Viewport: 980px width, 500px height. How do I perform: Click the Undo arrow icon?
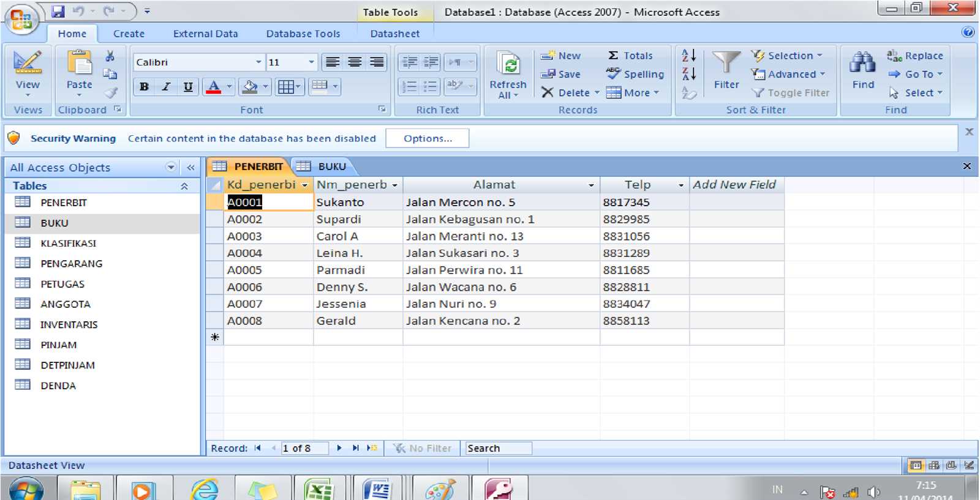tap(78, 11)
